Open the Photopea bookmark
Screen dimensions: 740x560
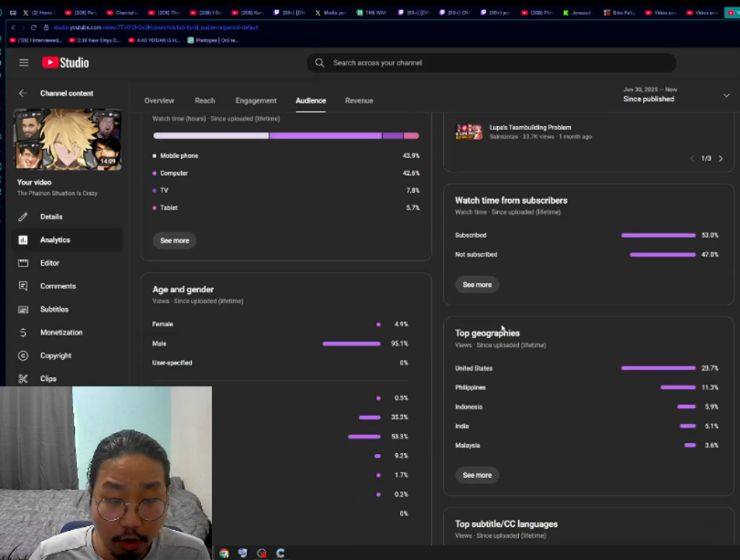click(x=213, y=40)
